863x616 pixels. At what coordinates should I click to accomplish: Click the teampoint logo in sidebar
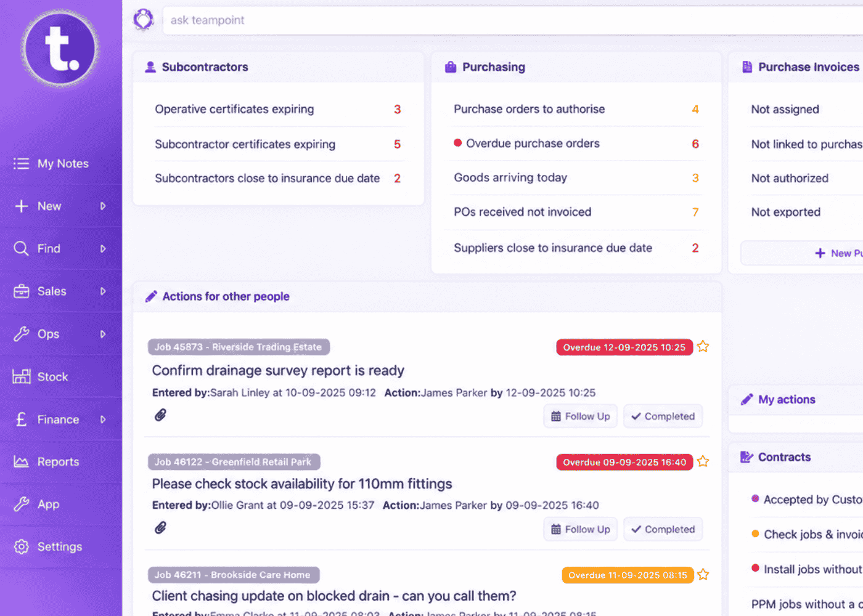pos(60,48)
